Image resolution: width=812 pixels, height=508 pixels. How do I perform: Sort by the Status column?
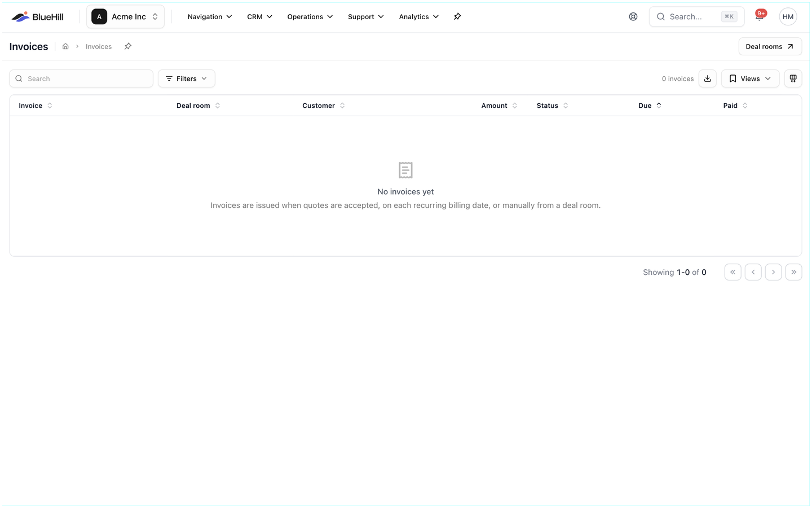[553, 106]
